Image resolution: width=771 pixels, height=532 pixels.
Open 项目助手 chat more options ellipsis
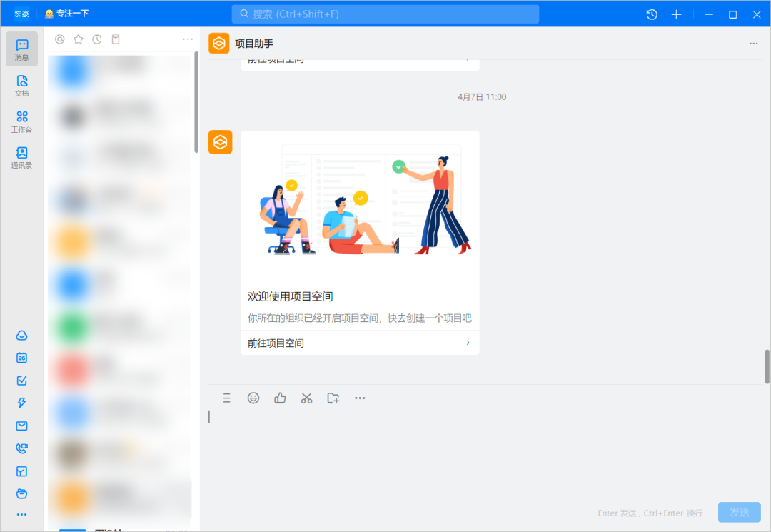[x=754, y=44]
